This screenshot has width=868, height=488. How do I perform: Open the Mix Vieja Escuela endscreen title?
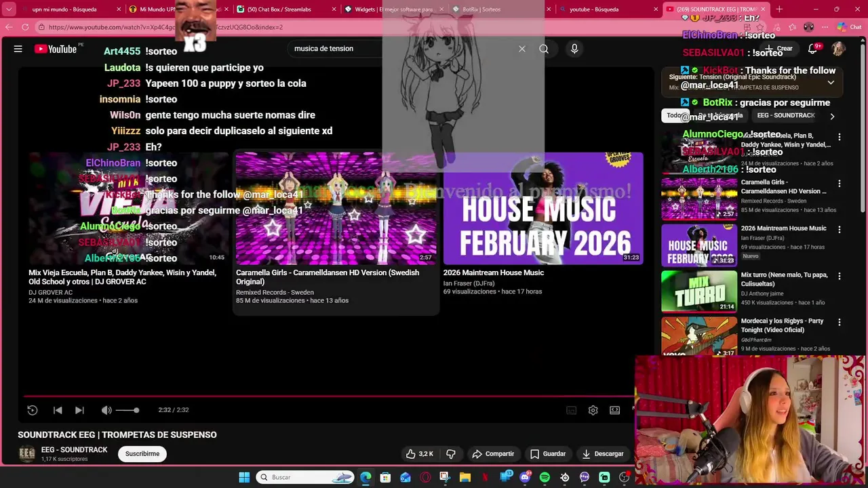coord(122,277)
